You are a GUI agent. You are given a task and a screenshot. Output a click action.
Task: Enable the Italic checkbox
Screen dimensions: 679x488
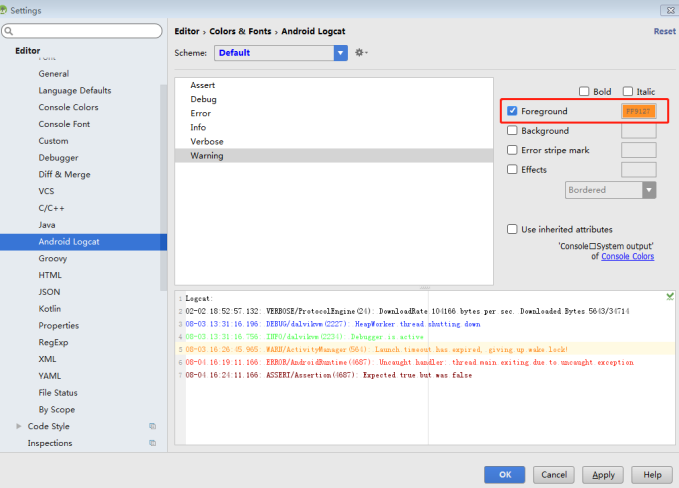pyautogui.click(x=627, y=91)
